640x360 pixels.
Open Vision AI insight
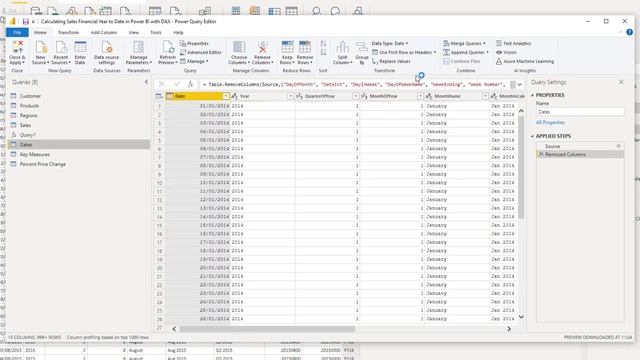[x=506, y=52]
